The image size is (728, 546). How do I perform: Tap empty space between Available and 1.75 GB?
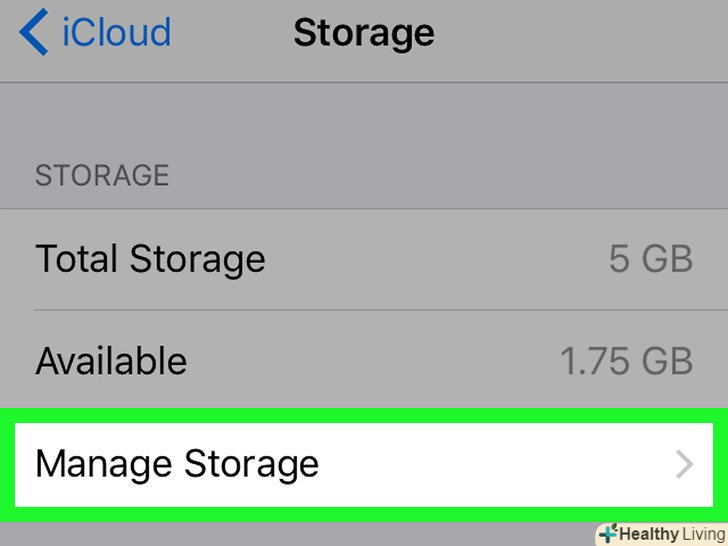click(x=370, y=360)
